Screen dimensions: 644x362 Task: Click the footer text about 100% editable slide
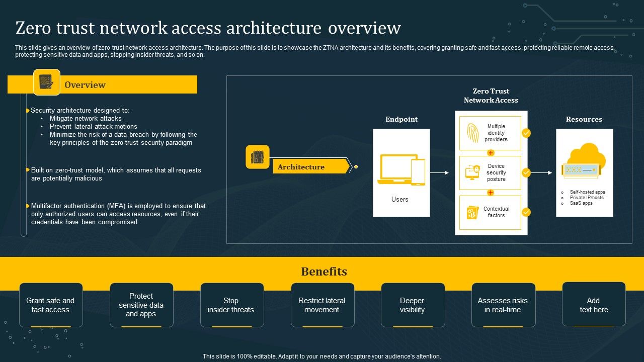(x=322, y=356)
